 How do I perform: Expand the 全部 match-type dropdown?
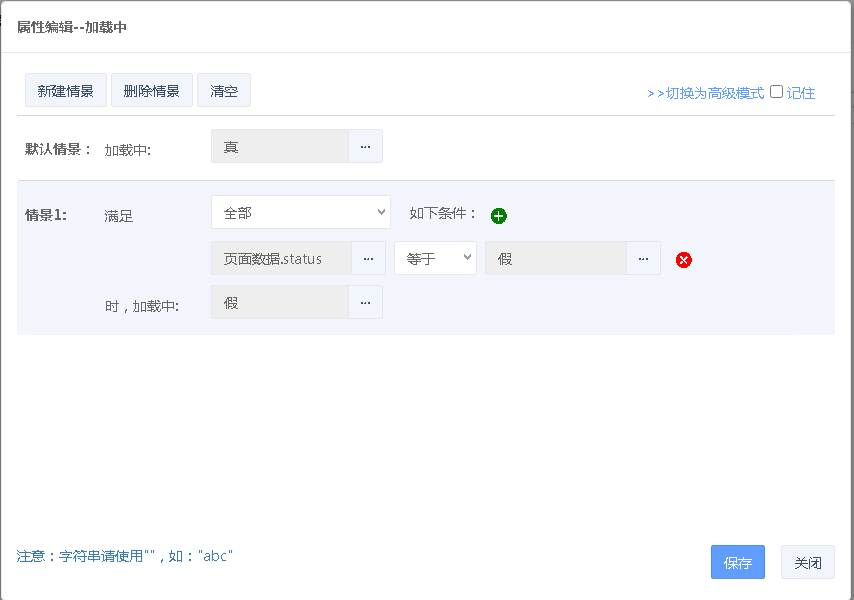click(x=300, y=212)
